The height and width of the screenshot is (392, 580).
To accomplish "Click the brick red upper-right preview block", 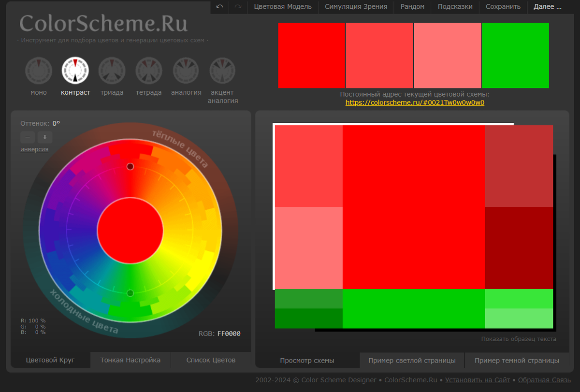I will 519,166.
